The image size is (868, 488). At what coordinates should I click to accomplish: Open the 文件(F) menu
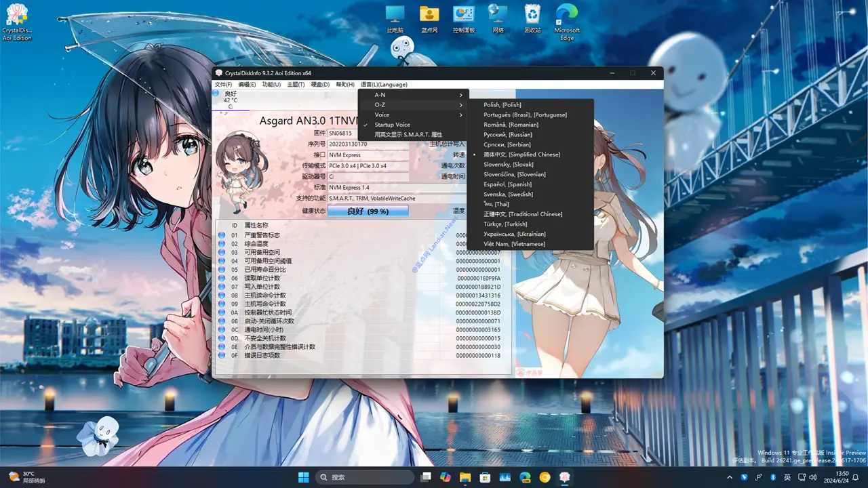223,85
